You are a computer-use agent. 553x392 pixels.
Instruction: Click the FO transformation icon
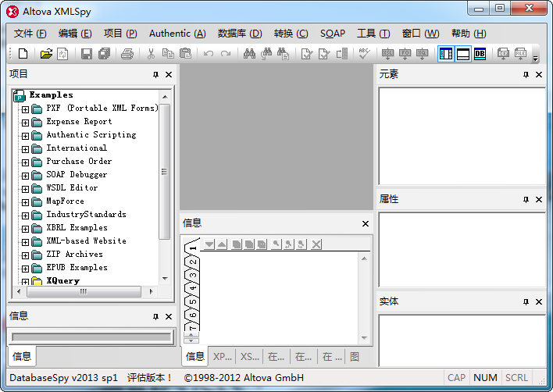(x=405, y=54)
